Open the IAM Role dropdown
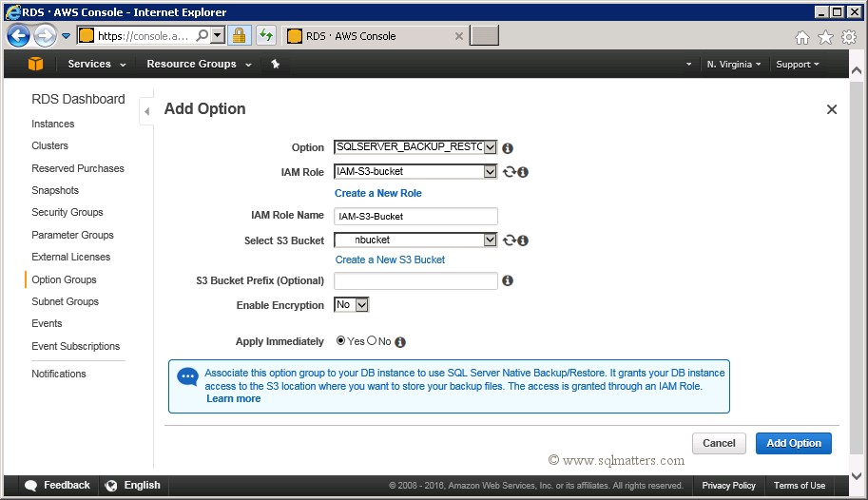 click(490, 172)
